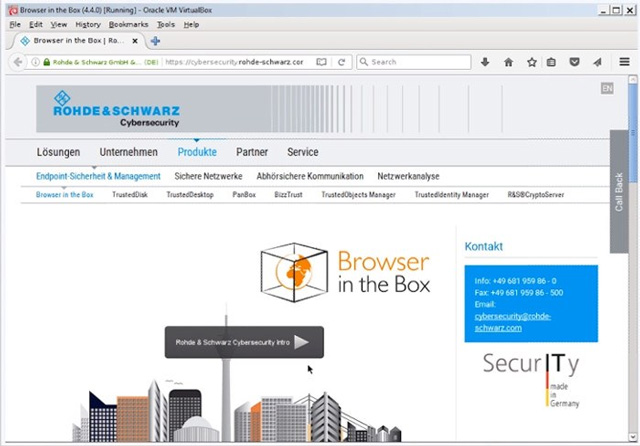Select the Browser in the Box browser tab
640x446 pixels.
point(78,41)
